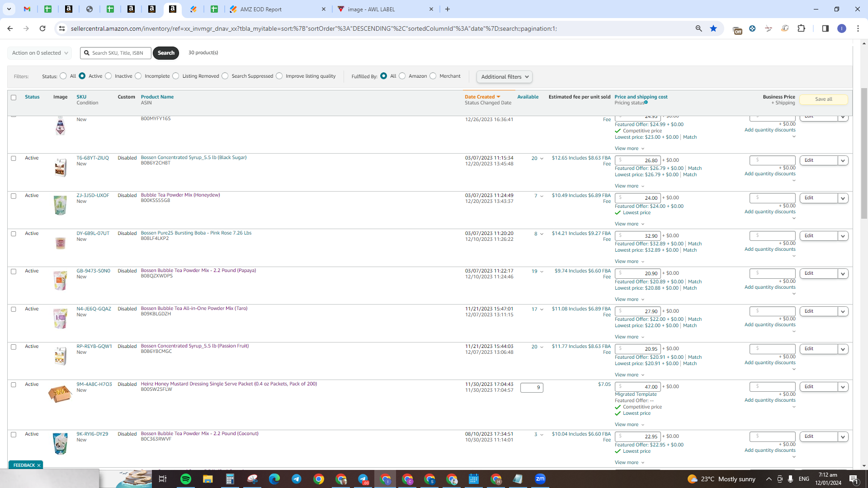This screenshot has height=488, width=868.
Task: Open Edit dropdown arrow for Honeydew row
Action: [843, 198]
